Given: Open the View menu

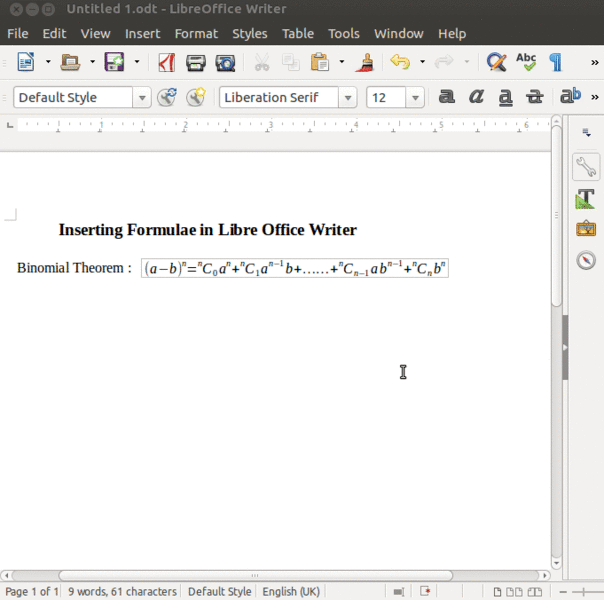Looking at the screenshot, I should [x=96, y=34].
